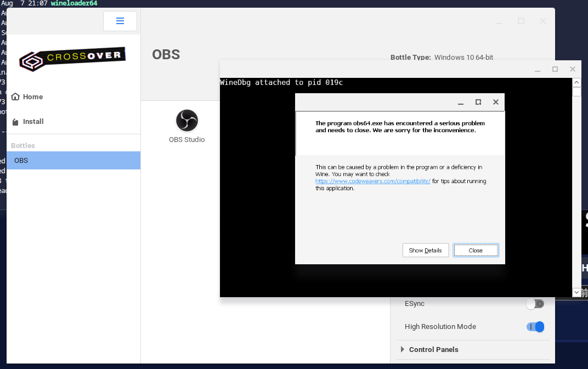Close the CrossOver main window
This screenshot has height=369, width=588.
542,21
